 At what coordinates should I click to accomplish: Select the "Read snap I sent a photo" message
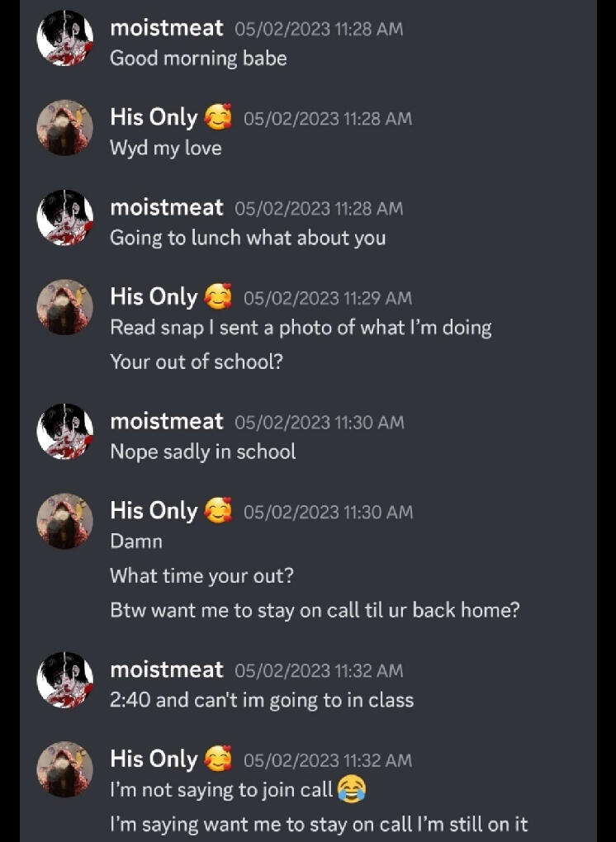point(301,328)
